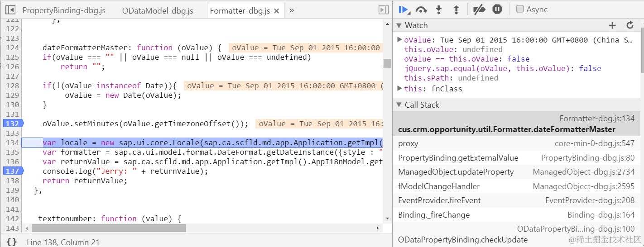Set breakpoint on line 134 gutter
The height and width of the screenshot is (247, 644).
point(12,142)
